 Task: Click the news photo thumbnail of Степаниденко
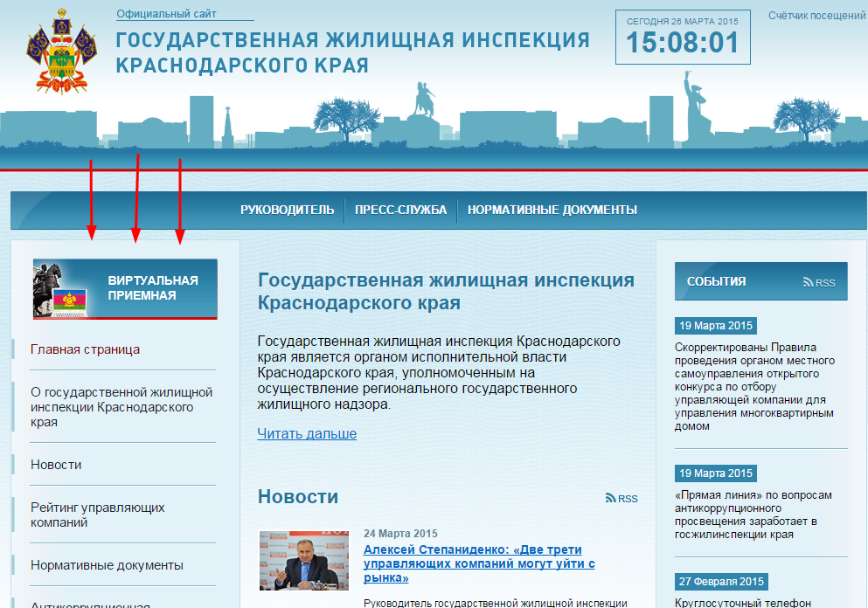(x=303, y=560)
